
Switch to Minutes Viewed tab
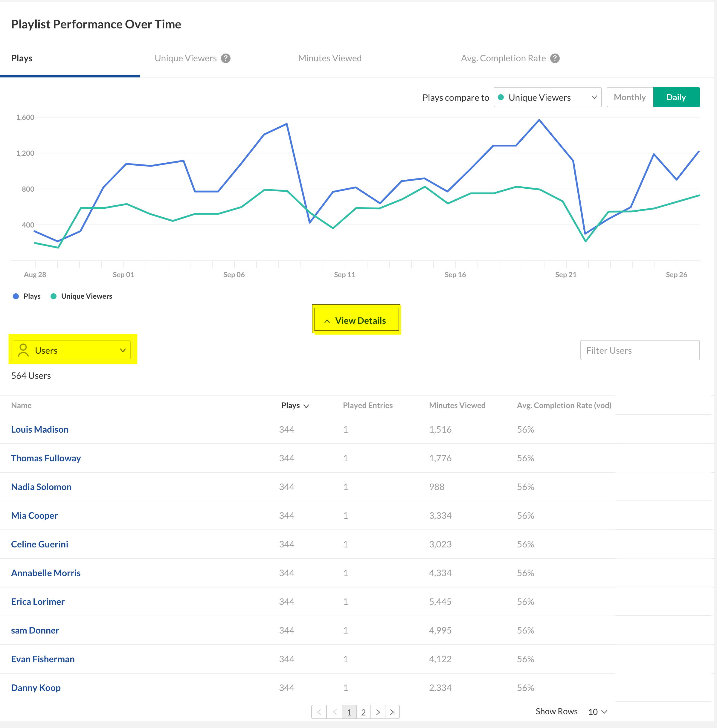pos(329,58)
